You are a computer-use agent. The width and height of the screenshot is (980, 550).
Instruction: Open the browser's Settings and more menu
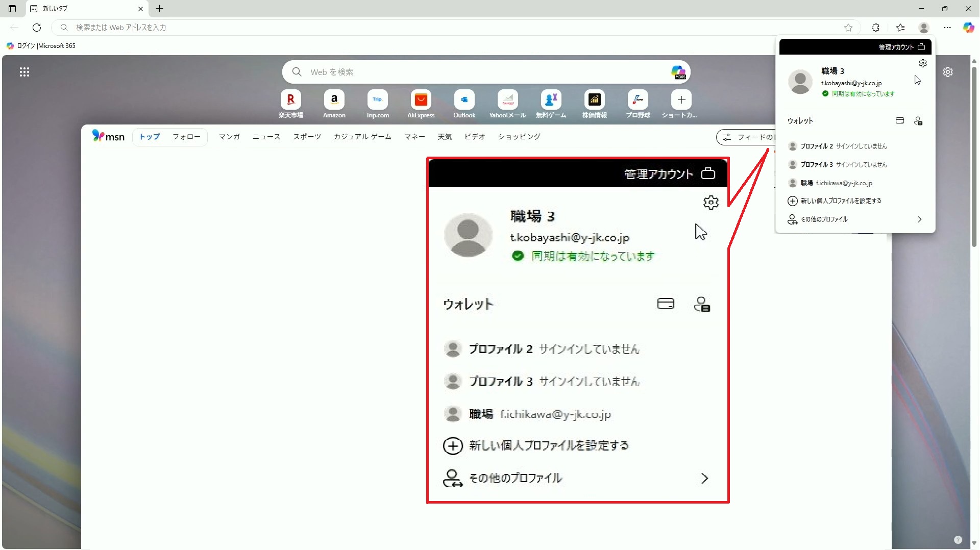coord(947,28)
